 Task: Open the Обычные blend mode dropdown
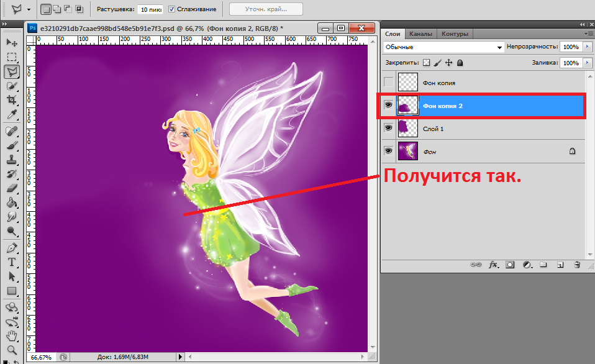(x=443, y=47)
